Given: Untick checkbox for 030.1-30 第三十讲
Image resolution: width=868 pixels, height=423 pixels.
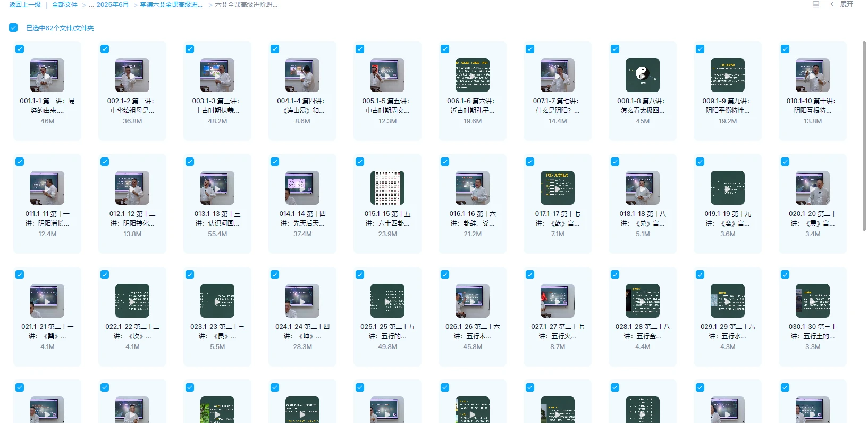Looking at the screenshot, I should point(785,275).
